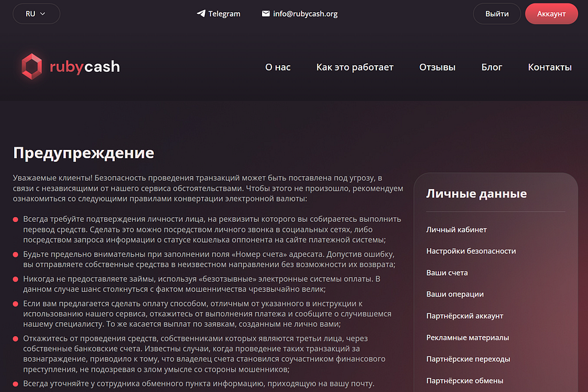Open the info@rubycash.org email link
This screenshot has height=392, width=588.
pos(305,14)
